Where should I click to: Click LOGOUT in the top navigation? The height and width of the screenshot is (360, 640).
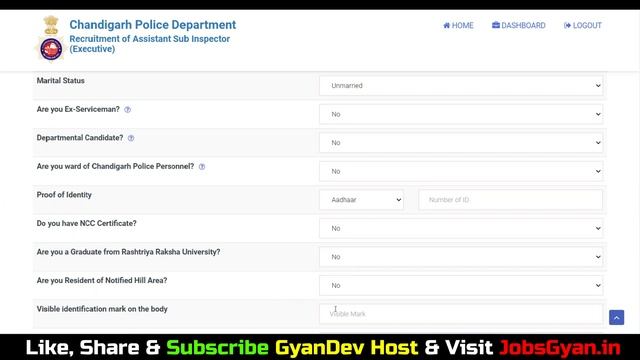582,25
